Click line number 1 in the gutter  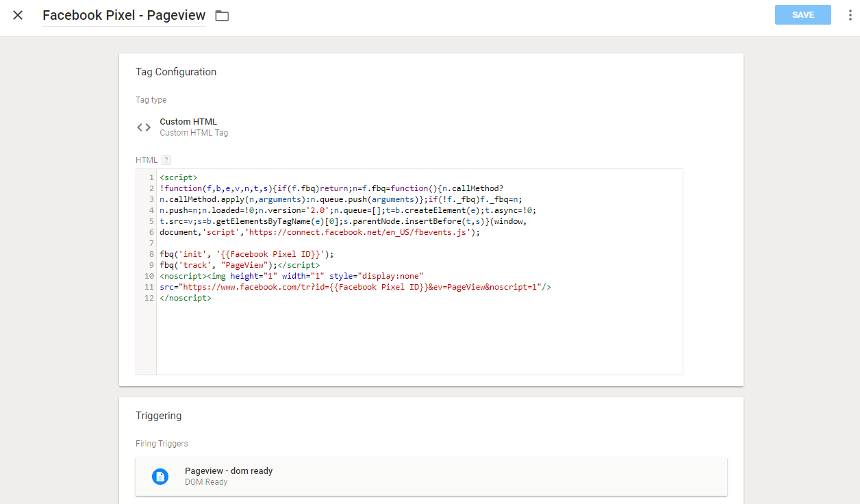150,177
